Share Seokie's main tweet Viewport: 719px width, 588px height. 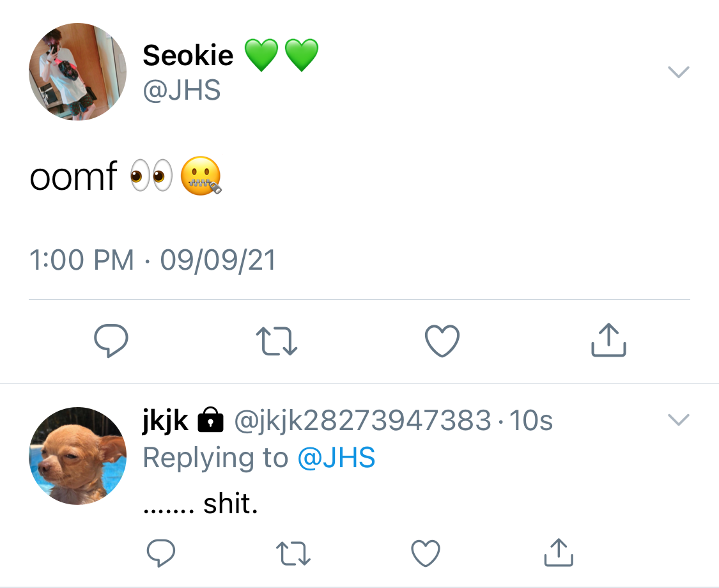tap(608, 340)
